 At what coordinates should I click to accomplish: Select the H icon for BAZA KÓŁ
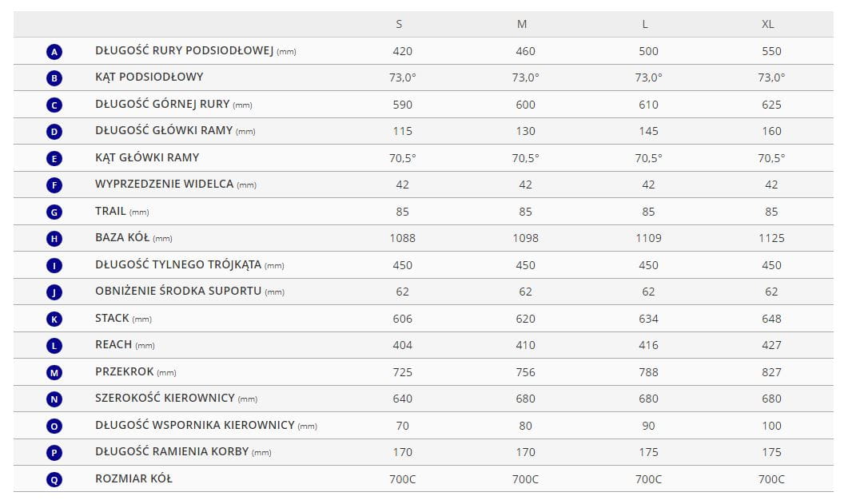click(x=54, y=239)
